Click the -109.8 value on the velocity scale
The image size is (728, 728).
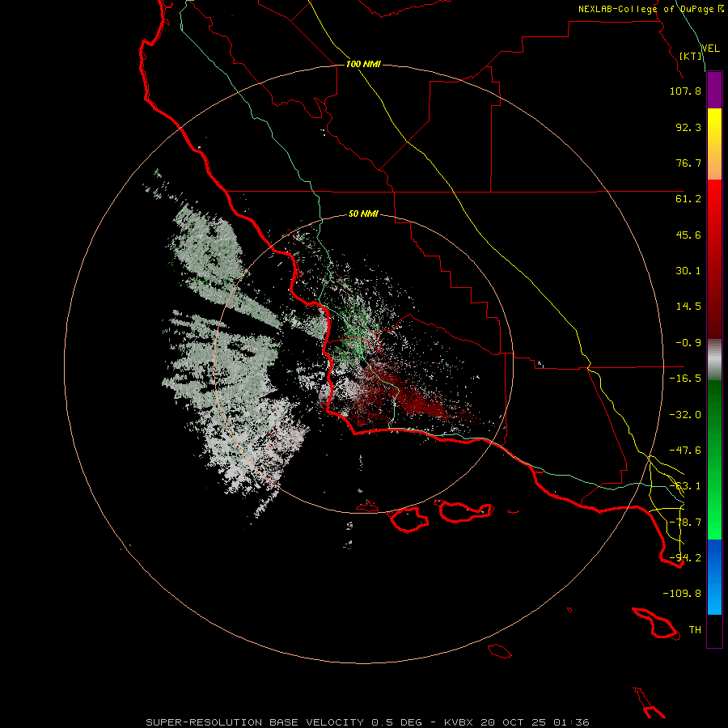pyautogui.click(x=682, y=594)
